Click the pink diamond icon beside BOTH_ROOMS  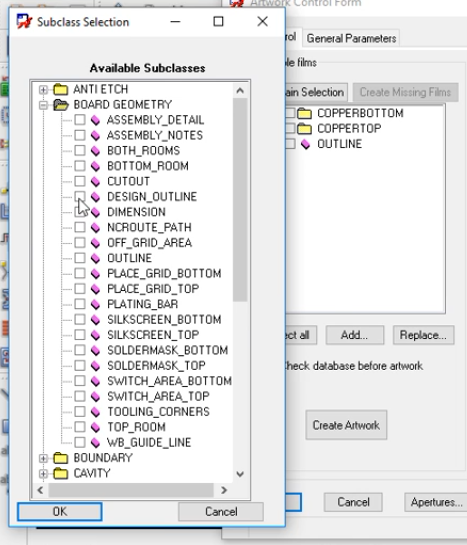[x=95, y=151]
